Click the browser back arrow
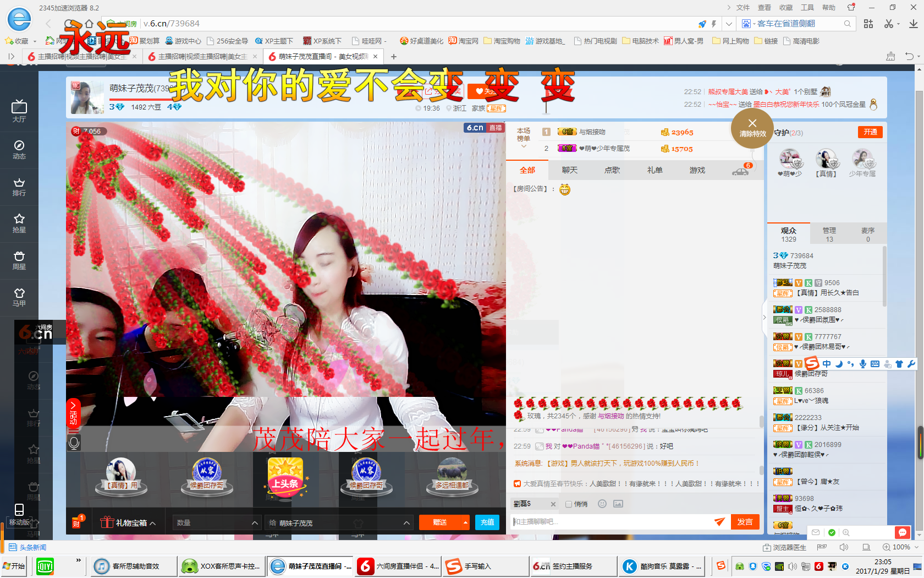Viewport: 924px width, 578px height. click(48, 24)
